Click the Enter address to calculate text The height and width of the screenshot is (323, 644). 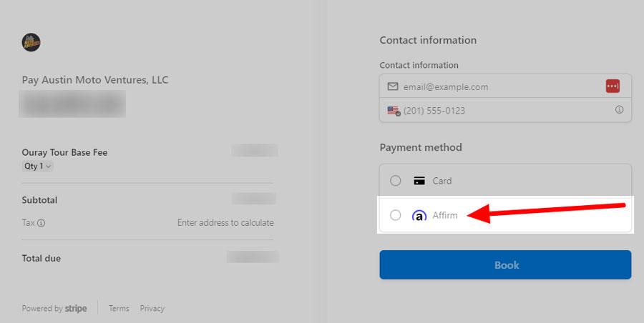(x=225, y=223)
